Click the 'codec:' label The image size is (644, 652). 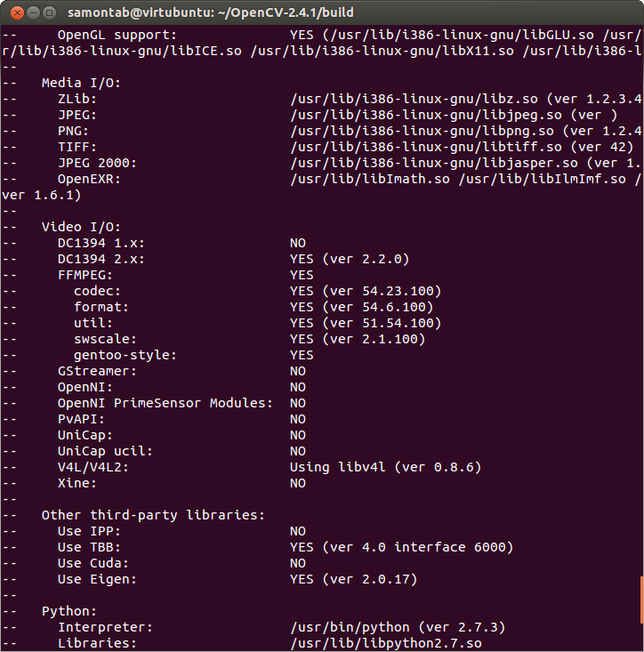coord(97,291)
